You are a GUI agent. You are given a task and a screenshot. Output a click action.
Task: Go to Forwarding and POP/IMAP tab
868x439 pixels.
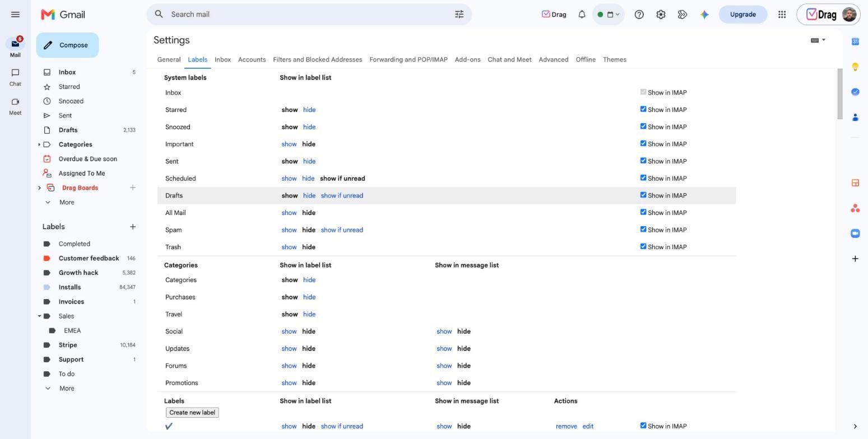(409, 59)
